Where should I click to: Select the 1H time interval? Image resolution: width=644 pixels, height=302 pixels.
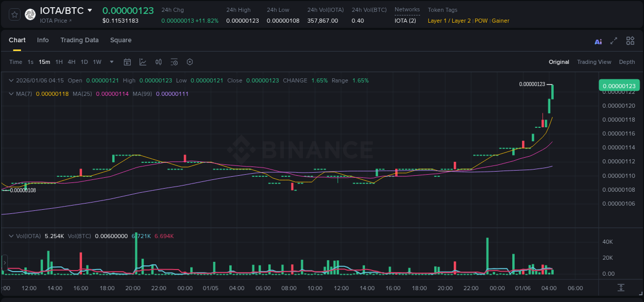pyautogui.click(x=59, y=62)
